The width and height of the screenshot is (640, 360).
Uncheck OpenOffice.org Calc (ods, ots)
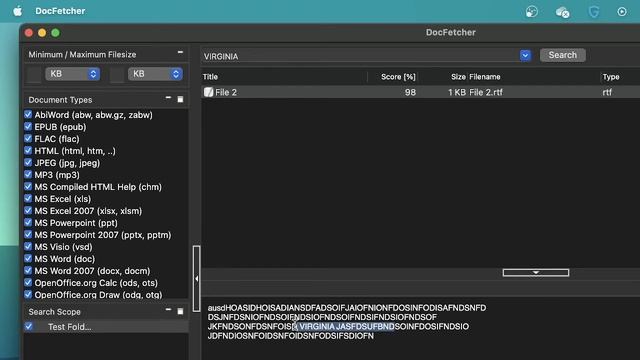pyautogui.click(x=28, y=282)
